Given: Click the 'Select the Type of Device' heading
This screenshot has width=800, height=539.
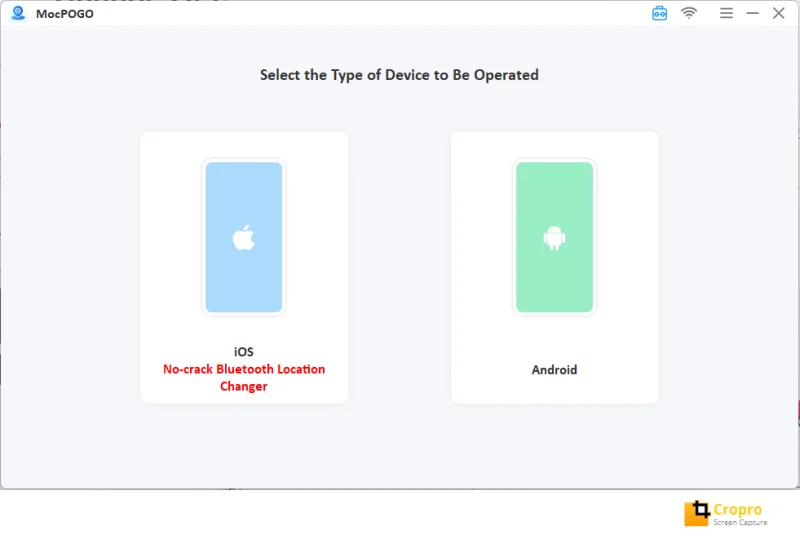Looking at the screenshot, I should click(x=399, y=75).
